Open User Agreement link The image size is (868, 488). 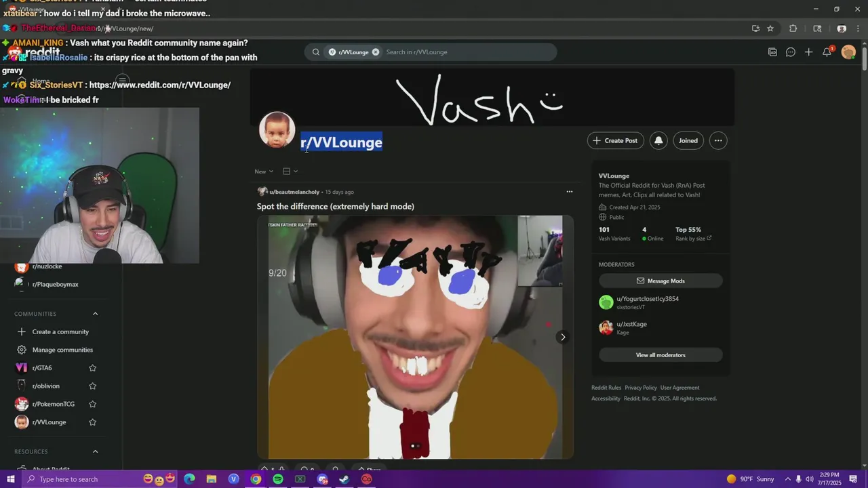point(679,388)
